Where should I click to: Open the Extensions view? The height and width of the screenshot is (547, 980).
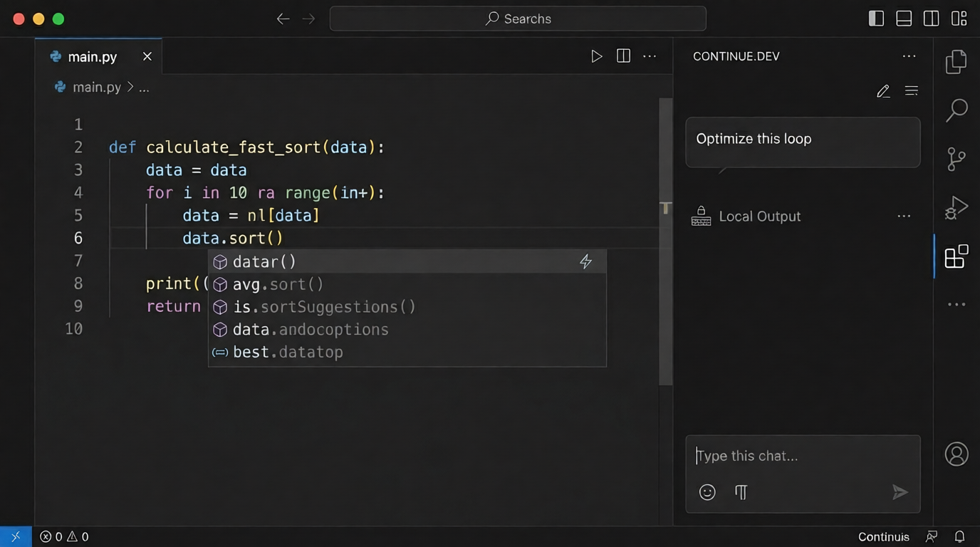pos(956,256)
